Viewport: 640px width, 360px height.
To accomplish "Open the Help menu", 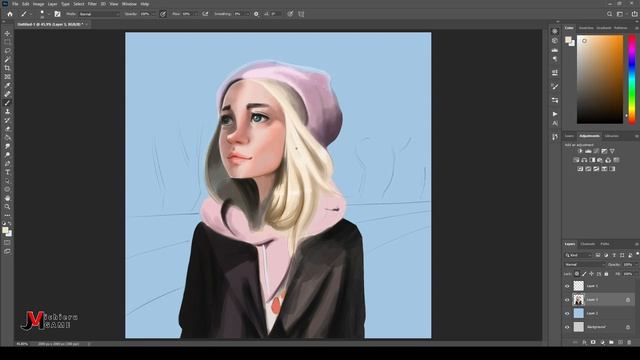I will coord(144,4).
